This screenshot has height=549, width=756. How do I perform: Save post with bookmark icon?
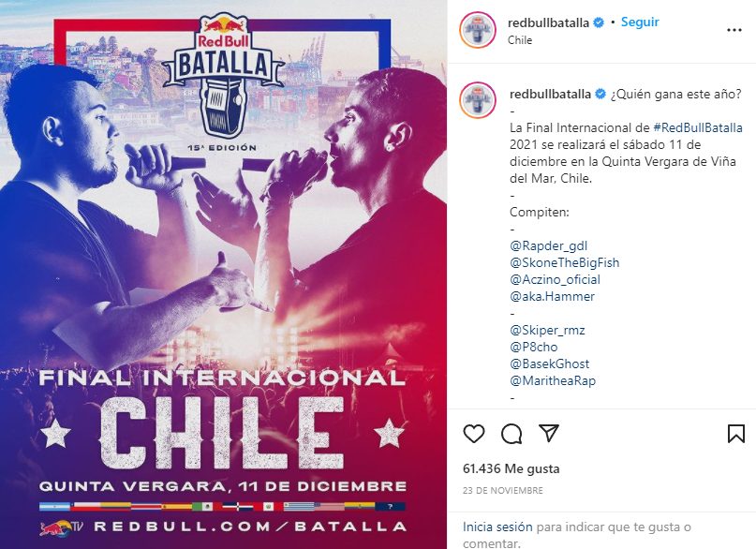[735, 434]
